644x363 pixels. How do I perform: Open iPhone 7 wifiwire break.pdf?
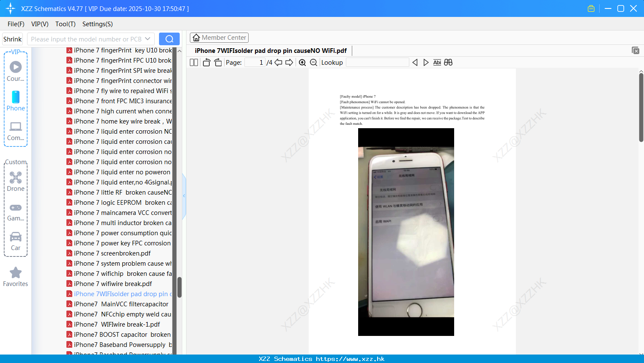coord(109,284)
